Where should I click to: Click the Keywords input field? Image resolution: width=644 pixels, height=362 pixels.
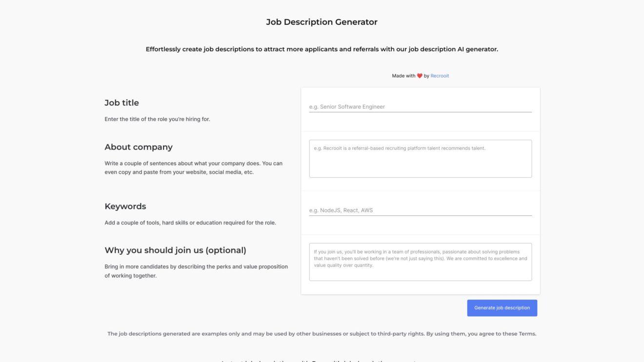[420, 210]
